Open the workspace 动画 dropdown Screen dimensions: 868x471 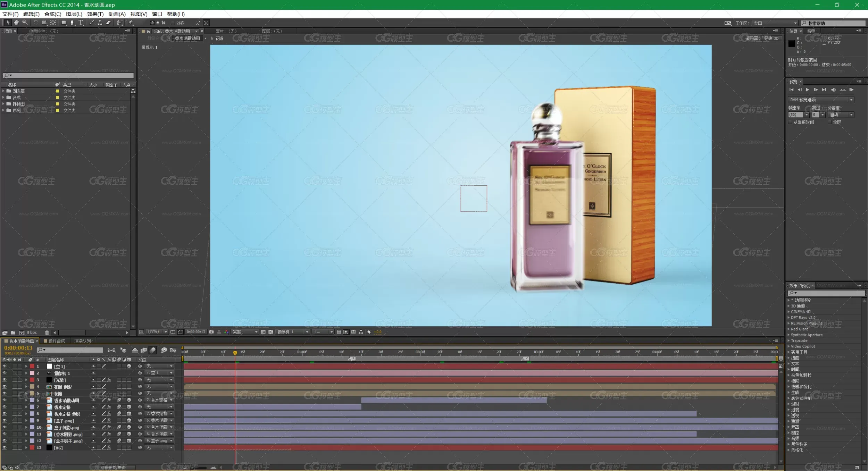(x=775, y=23)
